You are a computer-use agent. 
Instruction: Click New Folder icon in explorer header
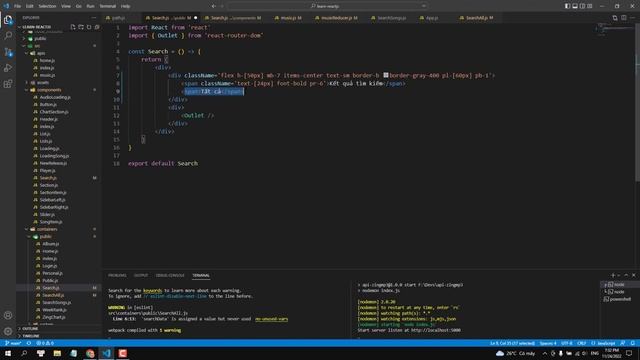coord(81,27)
